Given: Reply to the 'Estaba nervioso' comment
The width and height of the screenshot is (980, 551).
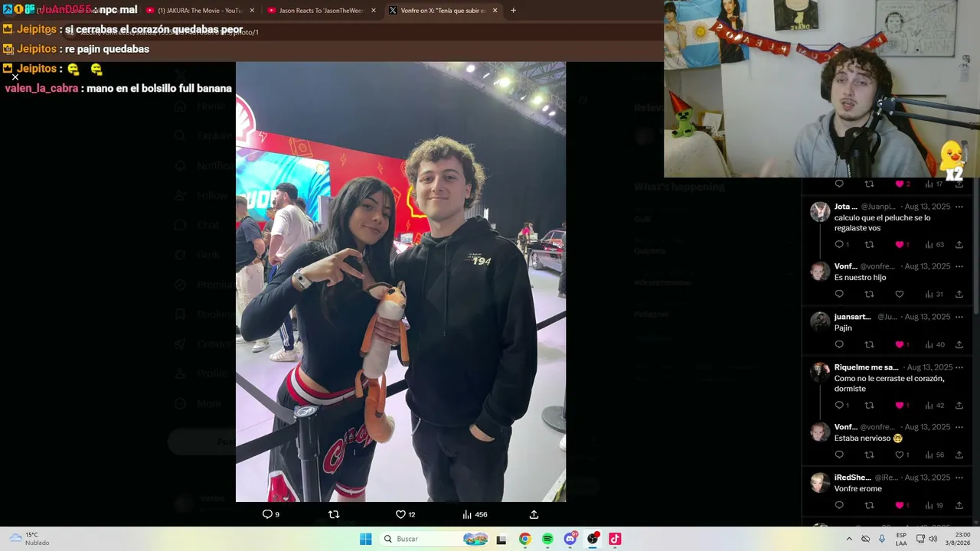Looking at the screenshot, I should pyautogui.click(x=839, y=455).
